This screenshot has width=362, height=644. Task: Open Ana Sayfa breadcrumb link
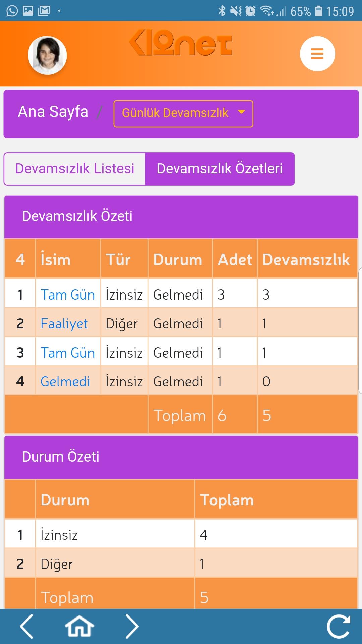(53, 112)
